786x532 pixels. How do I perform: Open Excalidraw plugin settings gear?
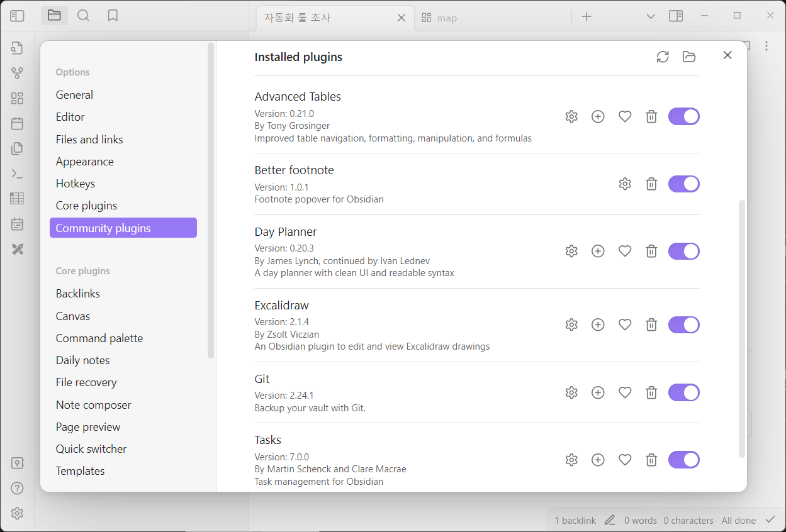pyautogui.click(x=571, y=324)
